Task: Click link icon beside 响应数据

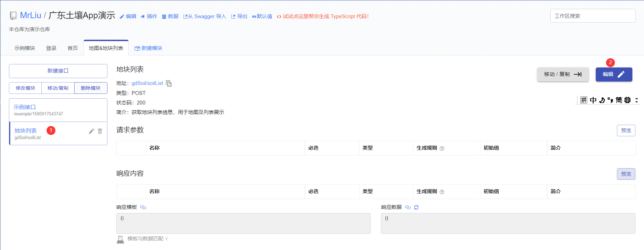Action: tap(408, 207)
